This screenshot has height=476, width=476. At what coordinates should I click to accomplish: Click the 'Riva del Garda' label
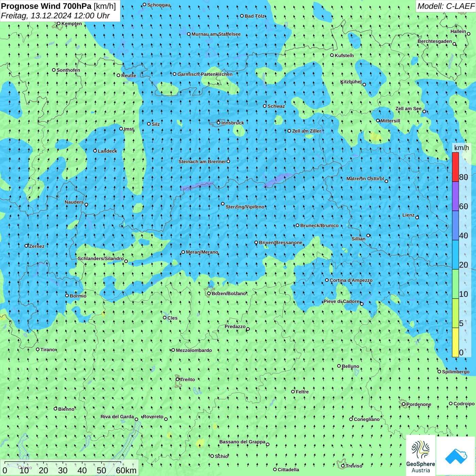tap(117, 417)
